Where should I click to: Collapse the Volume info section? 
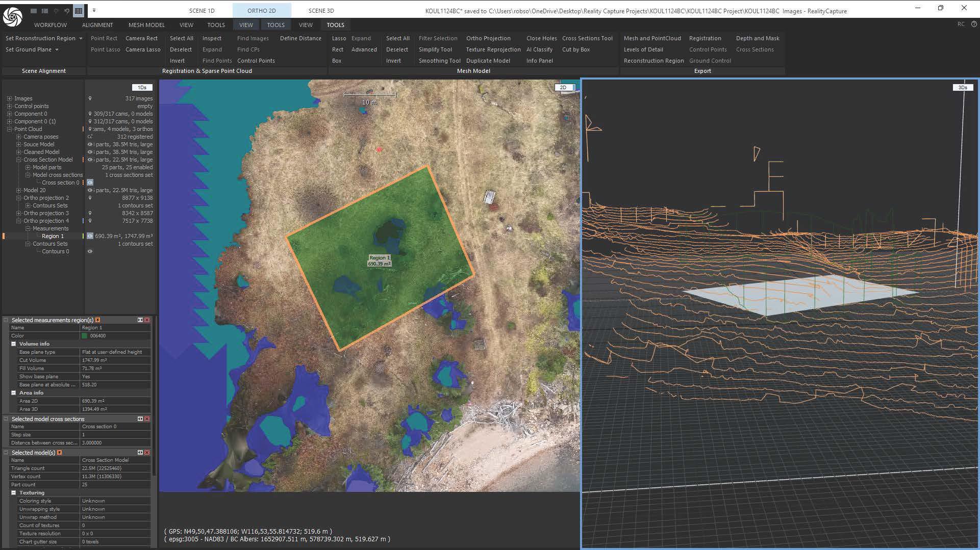[x=14, y=344]
